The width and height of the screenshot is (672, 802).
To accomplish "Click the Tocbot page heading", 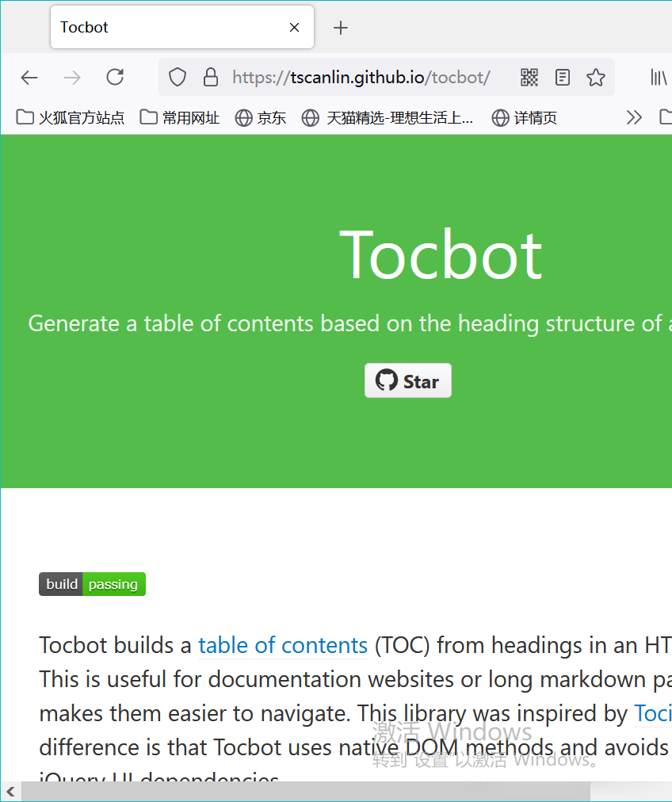I will point(441,254).
